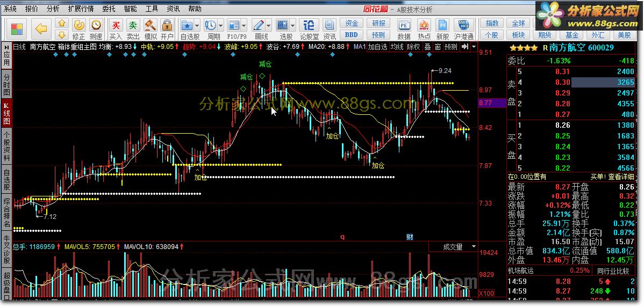Click the 加自选 button

tap(377, 47)
